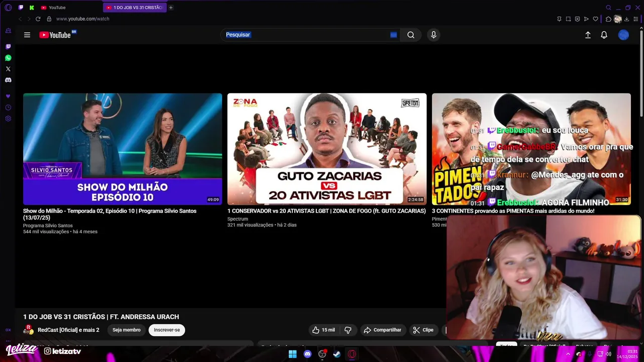Go forward to the next page
This screenshot has height=362, width=644.
pyautogui.click(x=29, y=19)
